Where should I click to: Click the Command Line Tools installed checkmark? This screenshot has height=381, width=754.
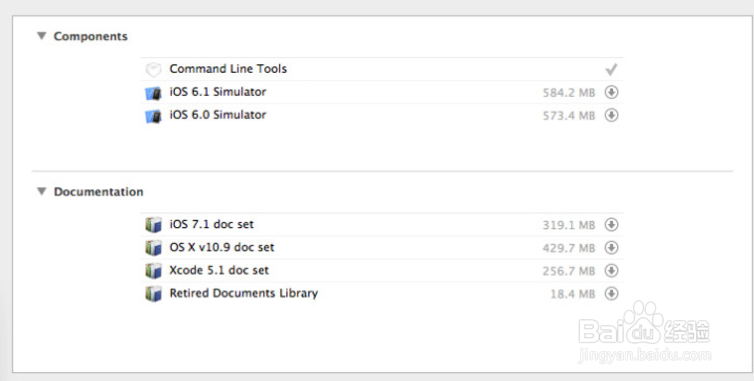(611, 70)
